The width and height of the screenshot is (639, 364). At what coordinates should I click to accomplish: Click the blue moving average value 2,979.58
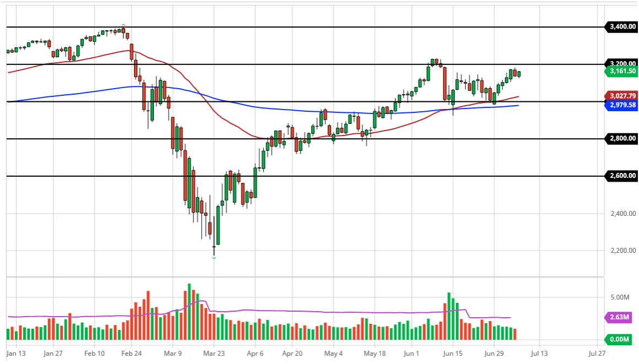[621, 105]
